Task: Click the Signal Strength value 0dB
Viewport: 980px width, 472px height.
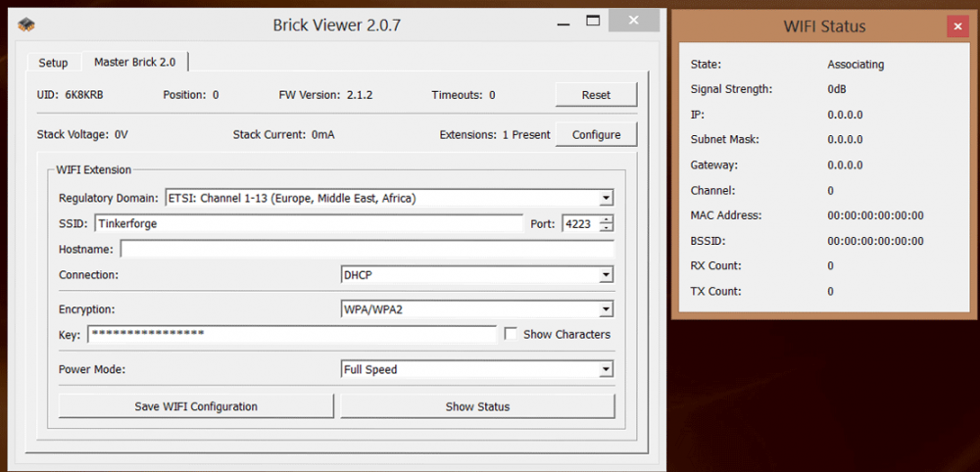Action: tap(837, 89)
